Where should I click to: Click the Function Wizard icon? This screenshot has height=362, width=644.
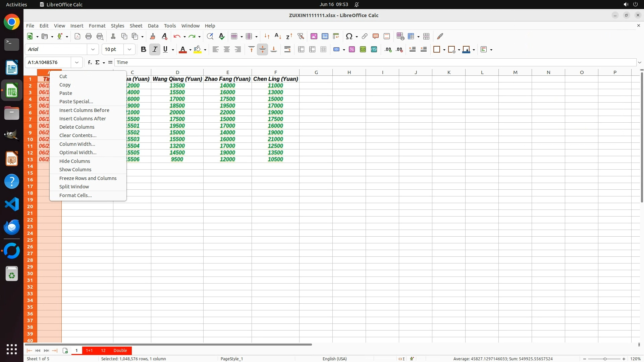click(x=90, y=62)
